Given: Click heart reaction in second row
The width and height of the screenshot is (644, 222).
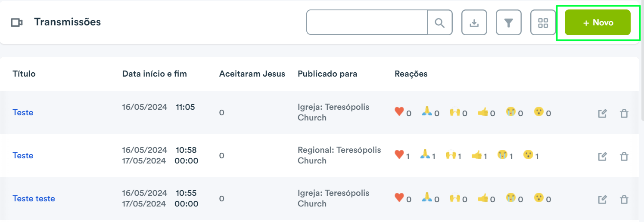Looking at the screenshot, I should pyautogui.click(x=399, y=154).
